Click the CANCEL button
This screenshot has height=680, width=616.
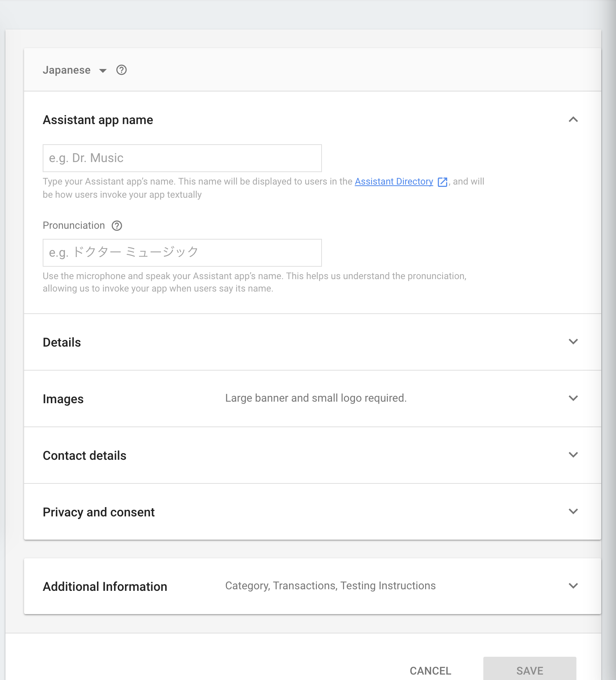tap(430, 671)
